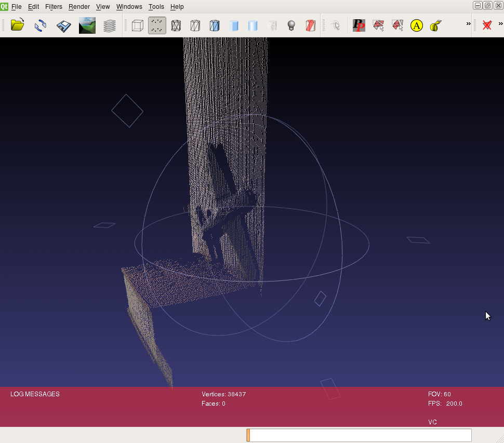Screen dimensions: 504x443
Task: Click the Reload mesh icon
Action: click(41, 25)
